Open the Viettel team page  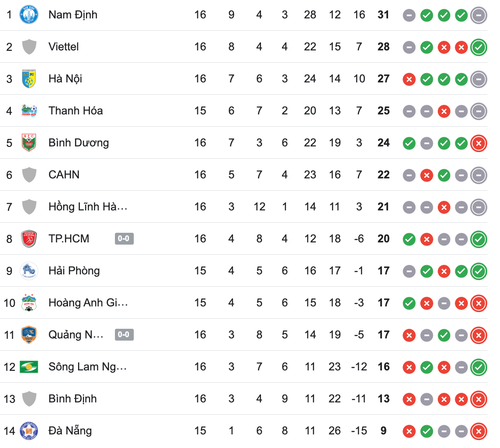[x=64, y=47]
